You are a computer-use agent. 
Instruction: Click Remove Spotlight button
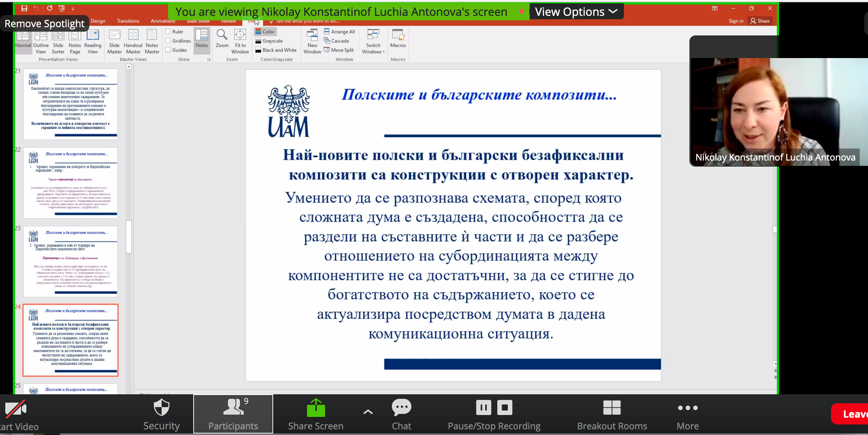(x=44, y=24)
